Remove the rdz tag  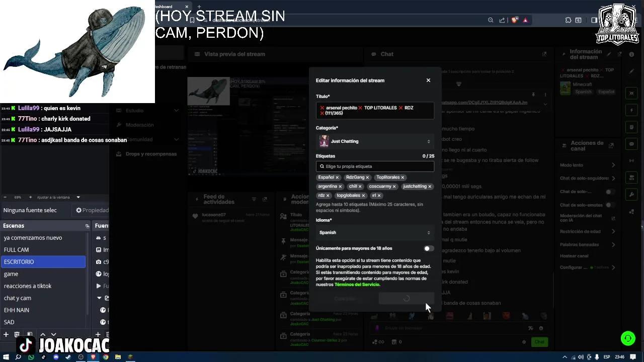click(328, 196)
